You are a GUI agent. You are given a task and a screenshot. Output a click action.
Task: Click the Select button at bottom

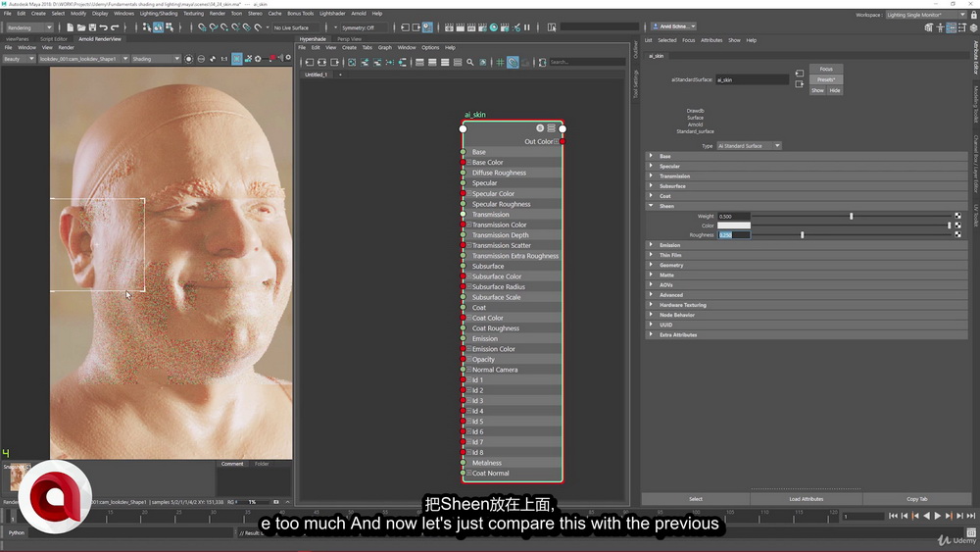696,499
